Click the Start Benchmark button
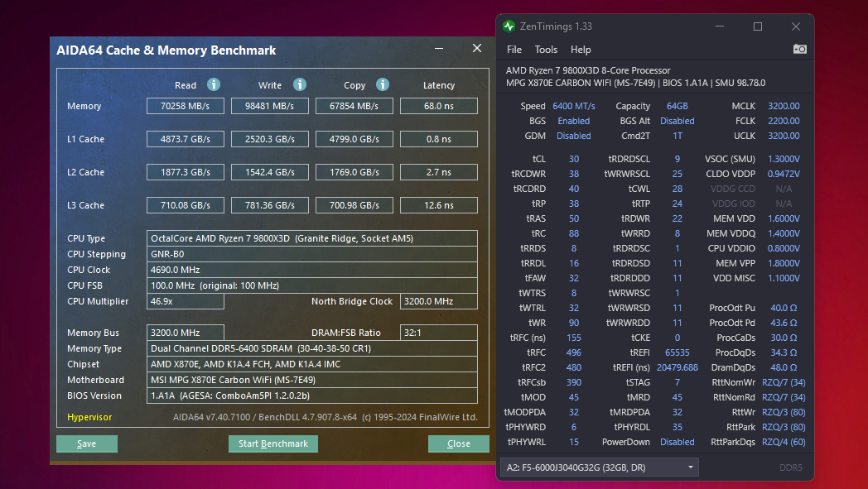868x489 pixels. [x=272, y=443]
